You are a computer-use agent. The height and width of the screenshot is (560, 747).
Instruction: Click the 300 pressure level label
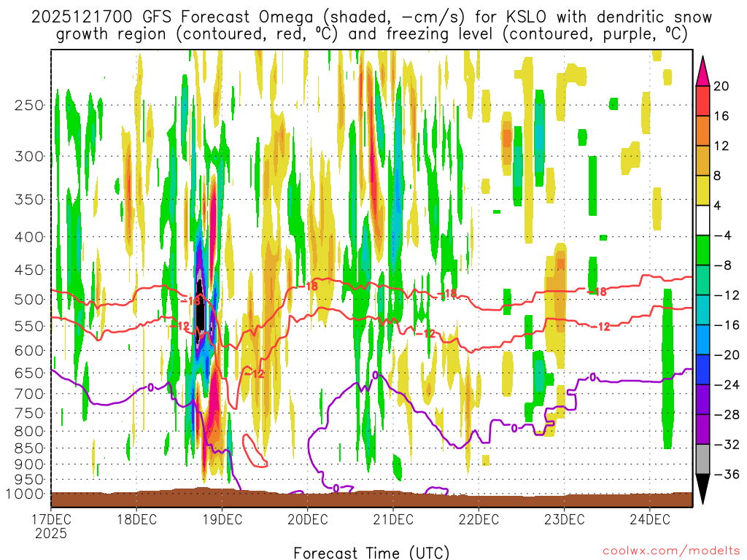(29, 156)
